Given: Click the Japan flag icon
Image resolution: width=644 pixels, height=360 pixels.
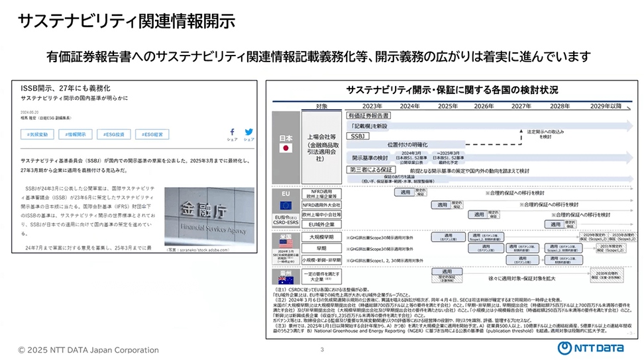Looking at the screenshot, I should [286, 148].
